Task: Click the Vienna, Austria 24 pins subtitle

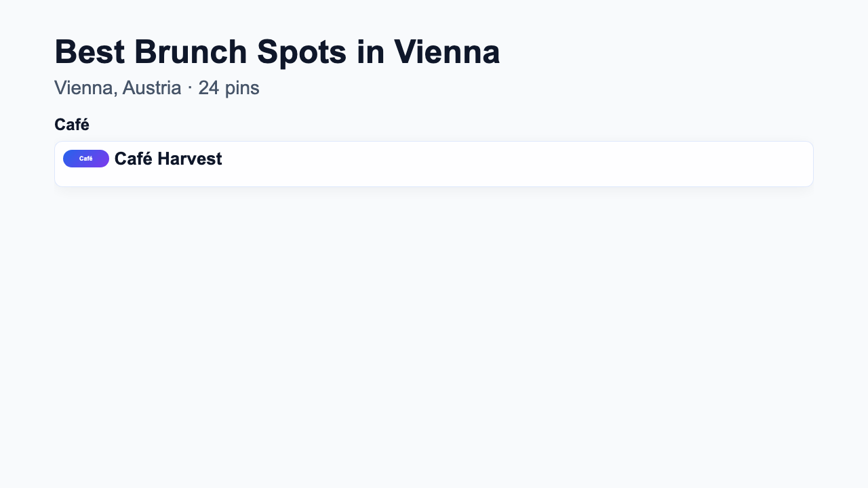Action: coord(157,87)
